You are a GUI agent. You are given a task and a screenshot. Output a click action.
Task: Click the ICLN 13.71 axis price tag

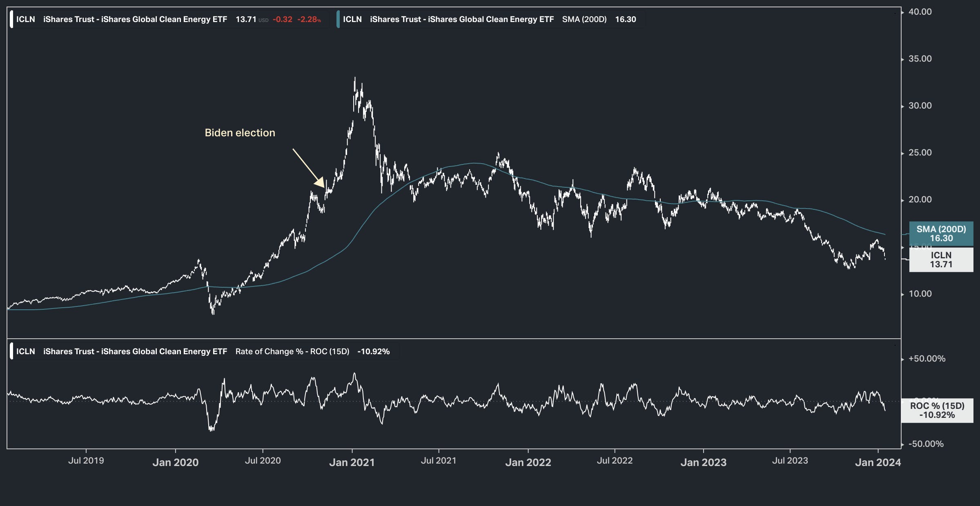click(941, 260)
